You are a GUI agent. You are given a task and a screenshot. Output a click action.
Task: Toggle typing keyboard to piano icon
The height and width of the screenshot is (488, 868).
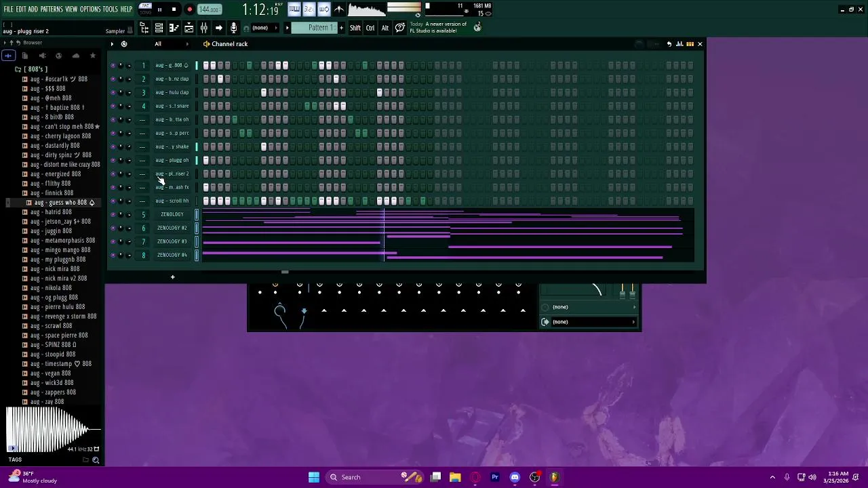294,9
